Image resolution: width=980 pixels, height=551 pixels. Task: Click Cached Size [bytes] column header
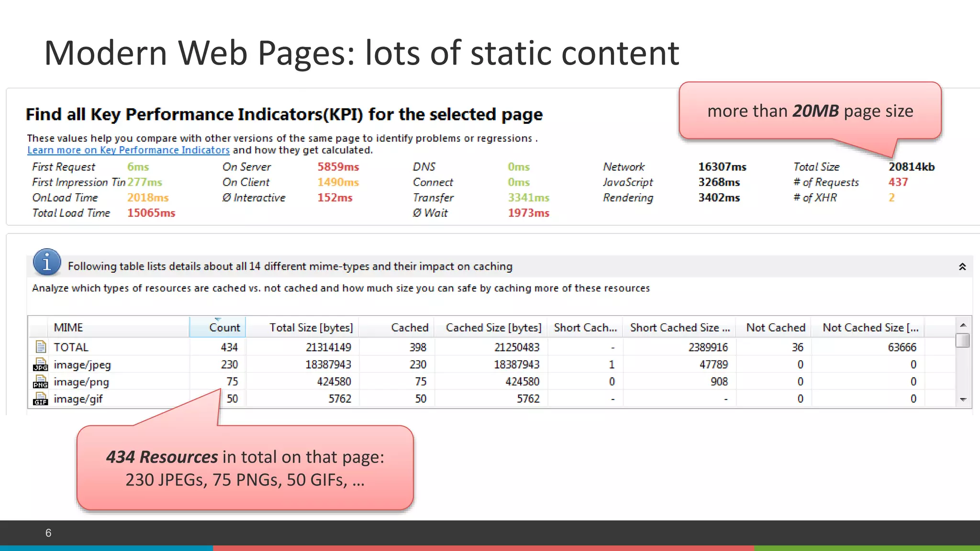(493, 328)
